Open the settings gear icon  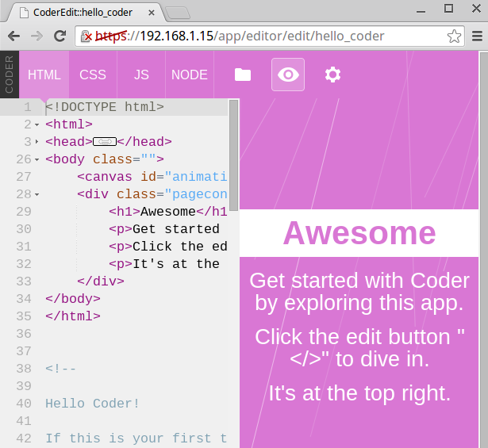click(333, 75)
